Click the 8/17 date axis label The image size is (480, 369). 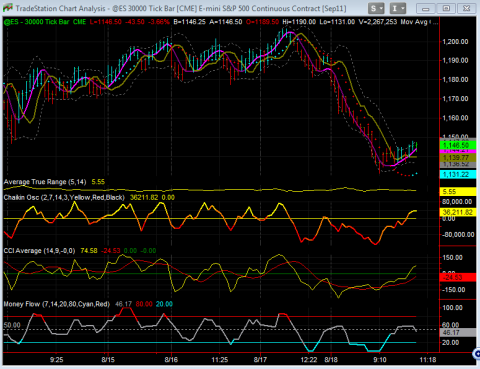click(260, 360)
